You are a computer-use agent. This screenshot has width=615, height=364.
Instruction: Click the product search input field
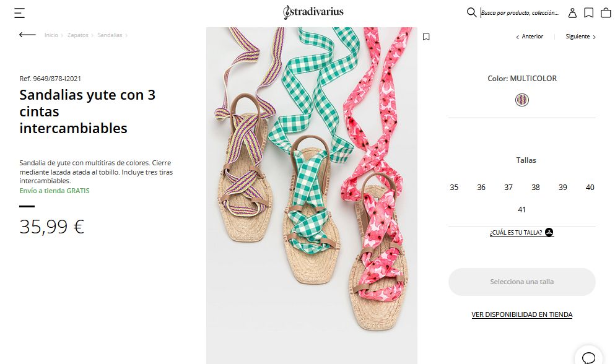tap(520, 12)
